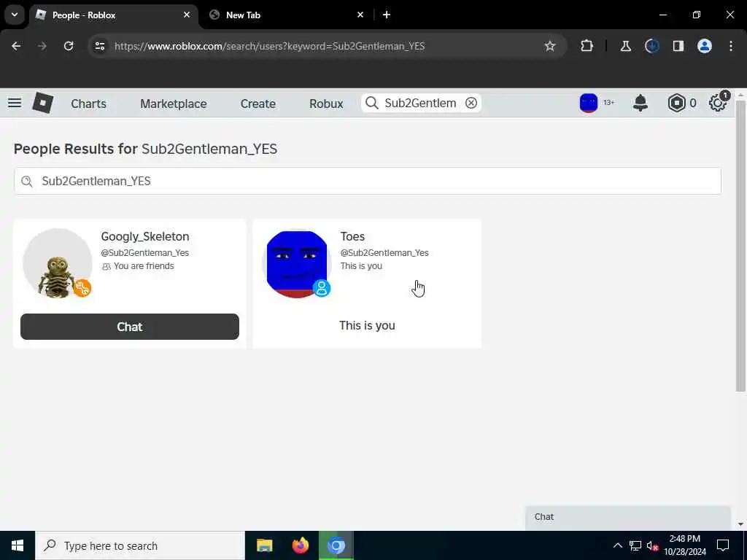The width and height of the screenshot is (747, 560).
Task: Click the large 'This is you' label
Action: pos(367,326)
